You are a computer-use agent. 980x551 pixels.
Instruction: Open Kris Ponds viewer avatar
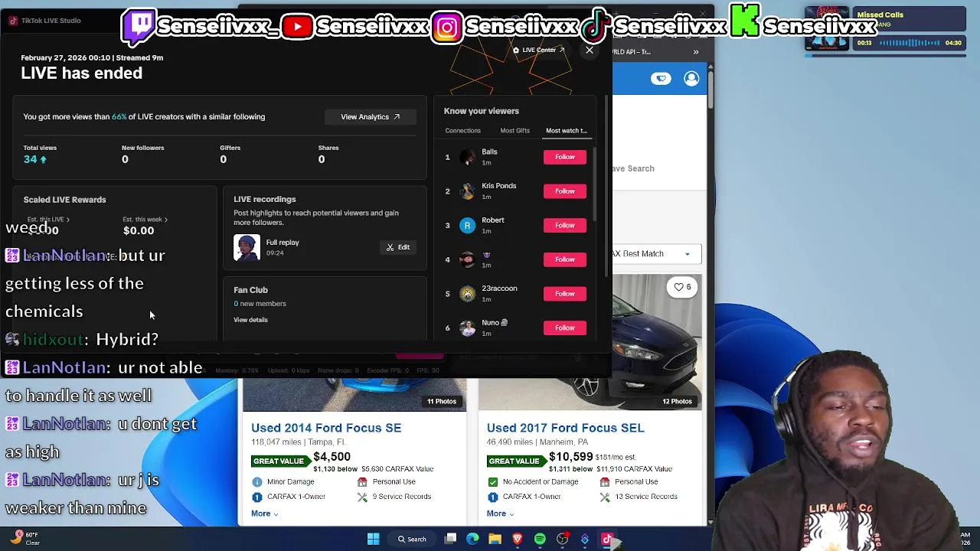click(x=467, y=191)
